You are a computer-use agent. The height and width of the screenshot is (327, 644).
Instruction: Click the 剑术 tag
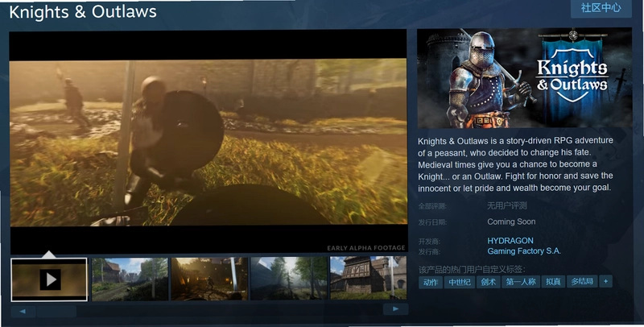click(x=489, y=282)
